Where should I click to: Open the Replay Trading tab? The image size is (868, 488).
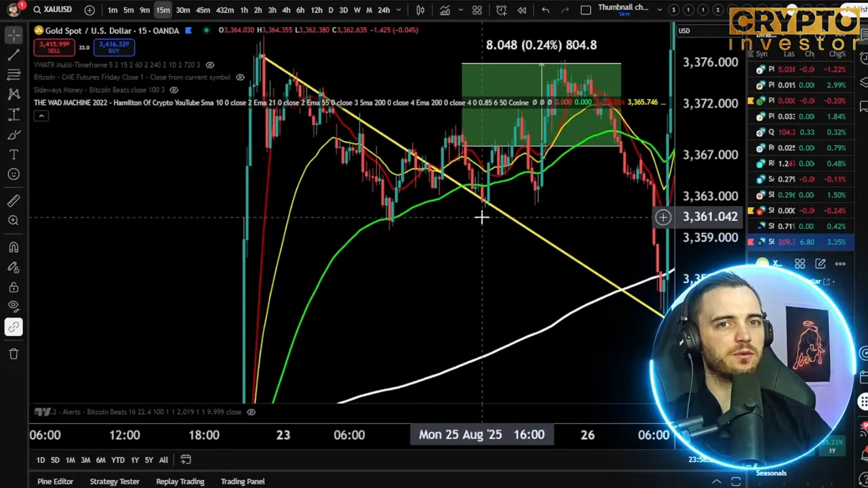(x=180, y=481)
